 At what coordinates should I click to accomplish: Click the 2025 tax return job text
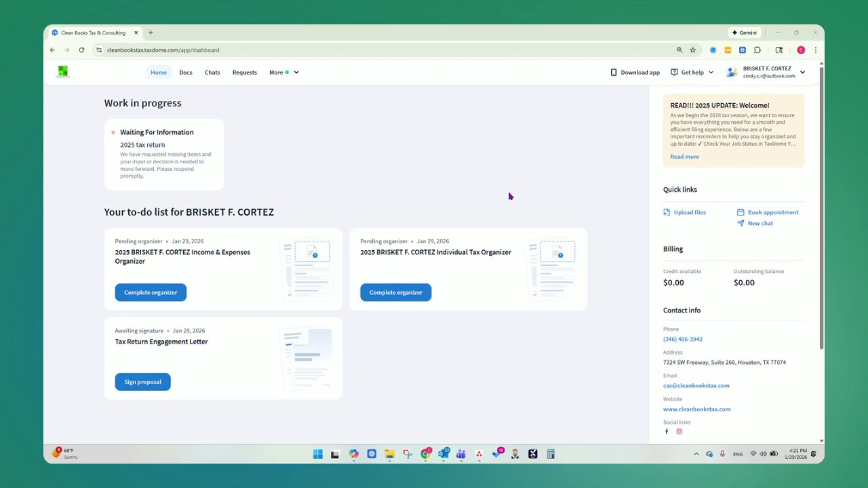(142, 145)
